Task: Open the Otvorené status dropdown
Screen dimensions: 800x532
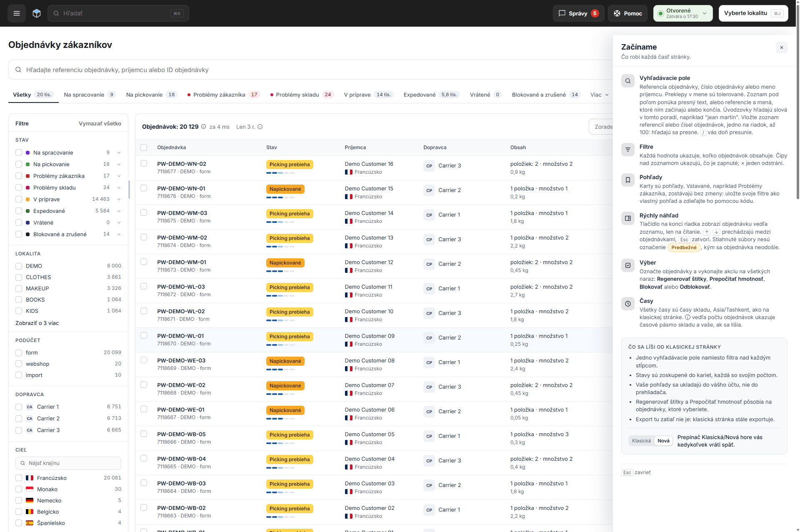Action: pyautogui.click(x=683, y=13)
